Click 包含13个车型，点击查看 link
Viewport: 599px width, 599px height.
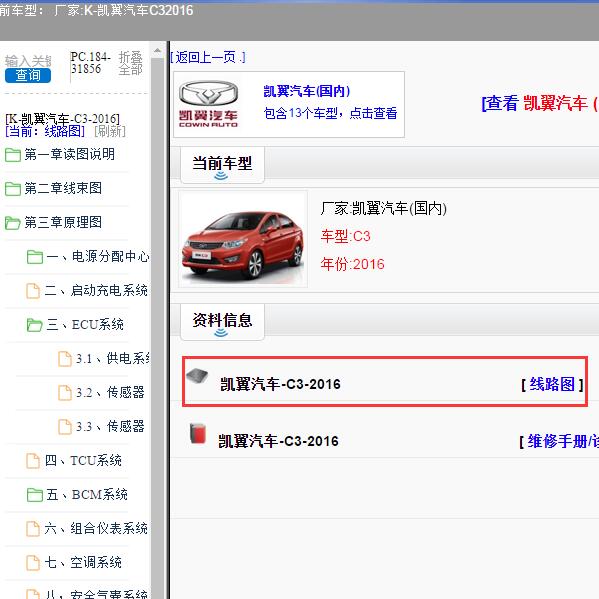pyautogui.click(x=330, y=113)
